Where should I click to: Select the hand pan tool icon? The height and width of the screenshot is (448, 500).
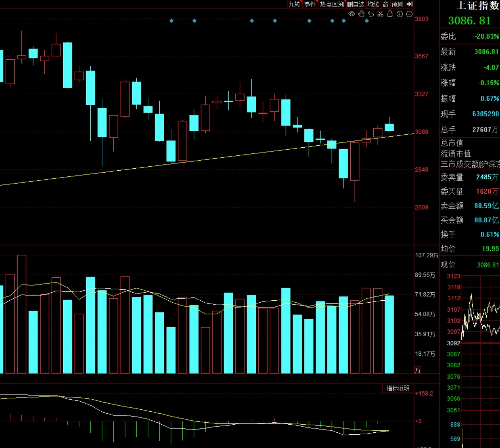(361, 14)
